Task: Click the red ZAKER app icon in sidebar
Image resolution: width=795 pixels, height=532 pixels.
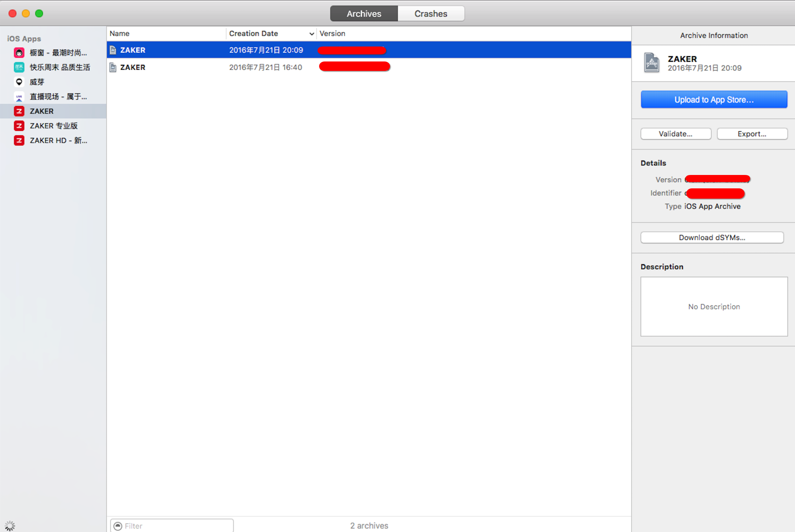Action: (x=19, y=111)
